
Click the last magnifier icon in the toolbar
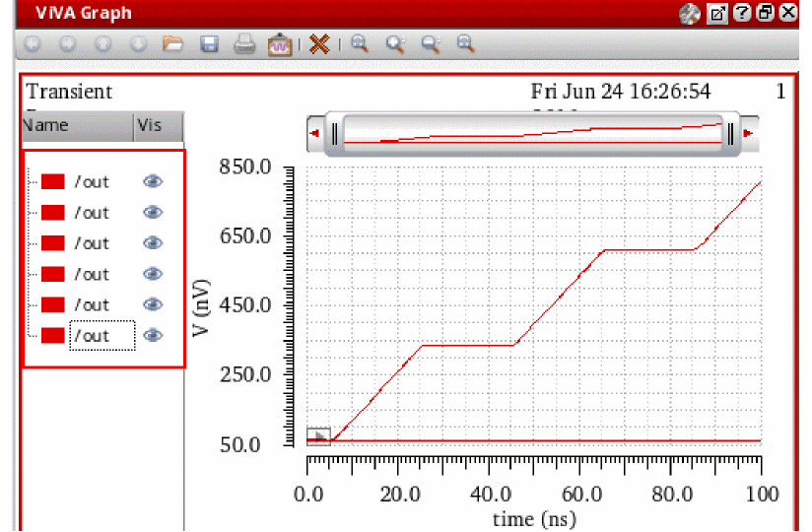click(x=465, y=44)
